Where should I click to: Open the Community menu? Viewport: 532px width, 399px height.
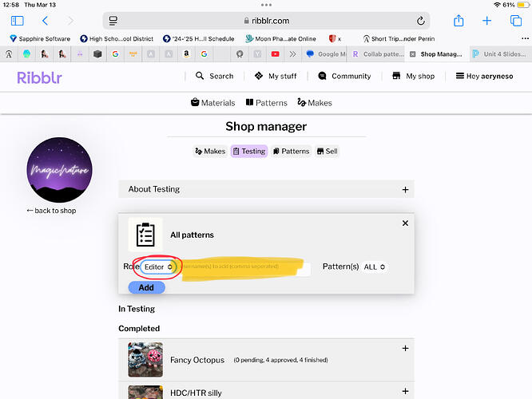(x=345, y=76)
